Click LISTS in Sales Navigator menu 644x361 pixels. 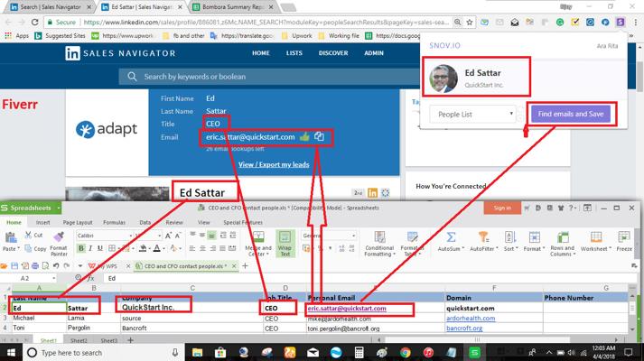click(294, 53)
